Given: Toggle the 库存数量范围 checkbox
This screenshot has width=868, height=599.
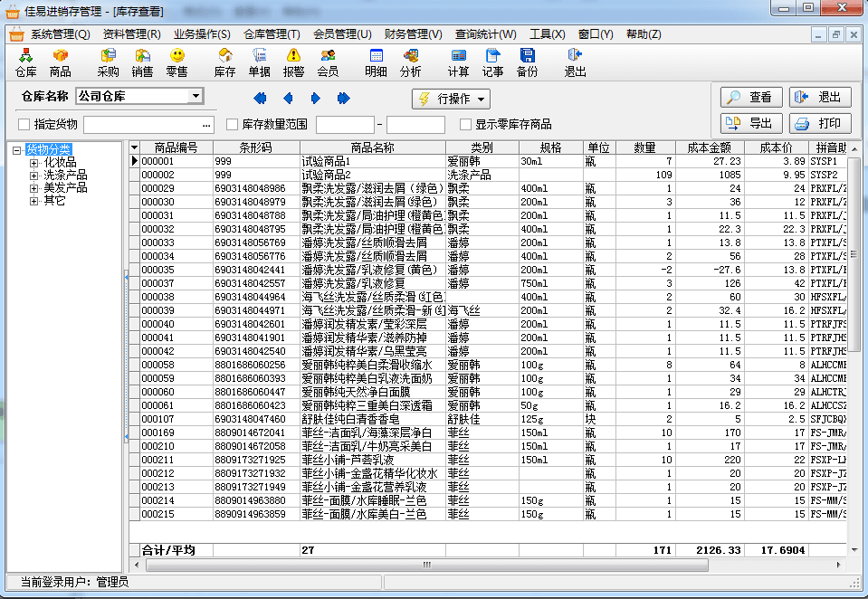Looking at the screenshot, I should point(233,125).
